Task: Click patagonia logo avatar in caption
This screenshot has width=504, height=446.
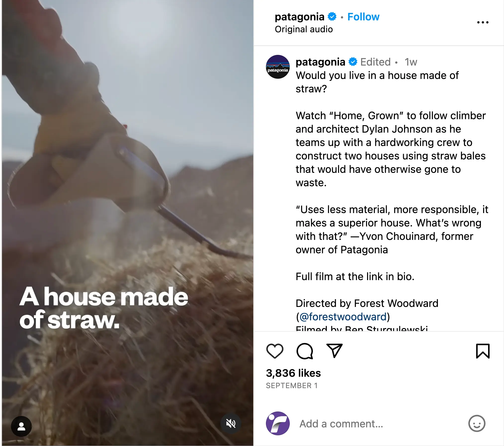Action: coord(278,67)
